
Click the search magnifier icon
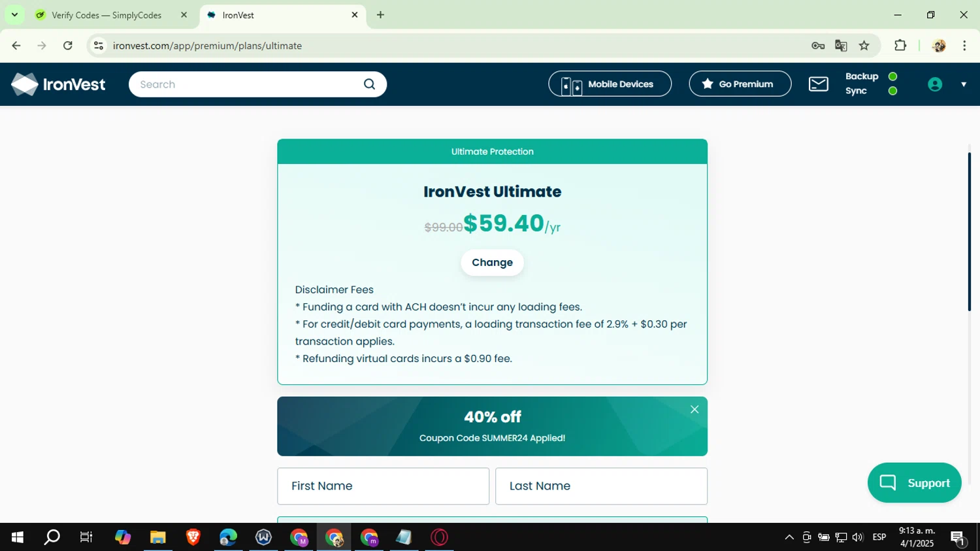point(369,84)
